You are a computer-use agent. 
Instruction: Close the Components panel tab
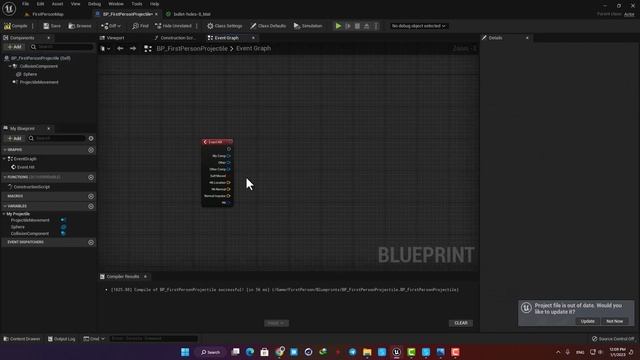(49, 38)
